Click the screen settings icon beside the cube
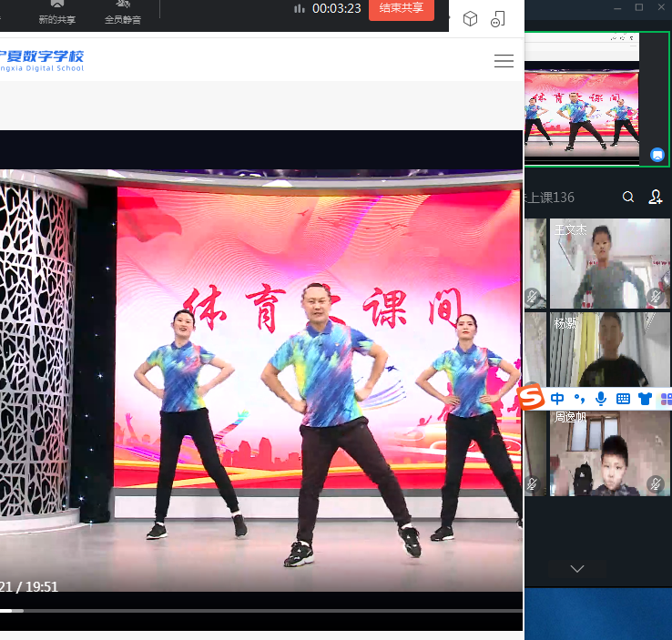This screenshot has height=640, width=672. coord(497,19)
